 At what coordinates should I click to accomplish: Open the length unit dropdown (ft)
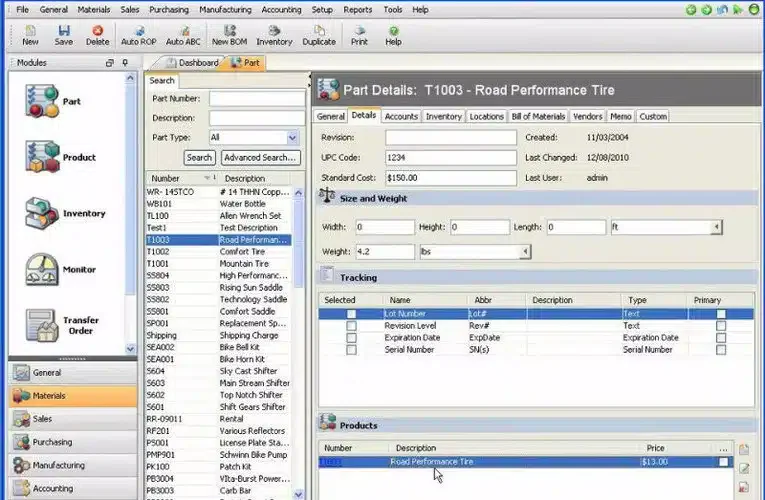716,227
